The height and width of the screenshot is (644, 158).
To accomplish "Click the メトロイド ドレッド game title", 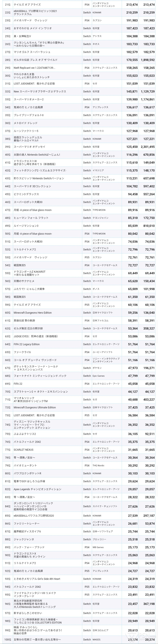I will point(25,123).
